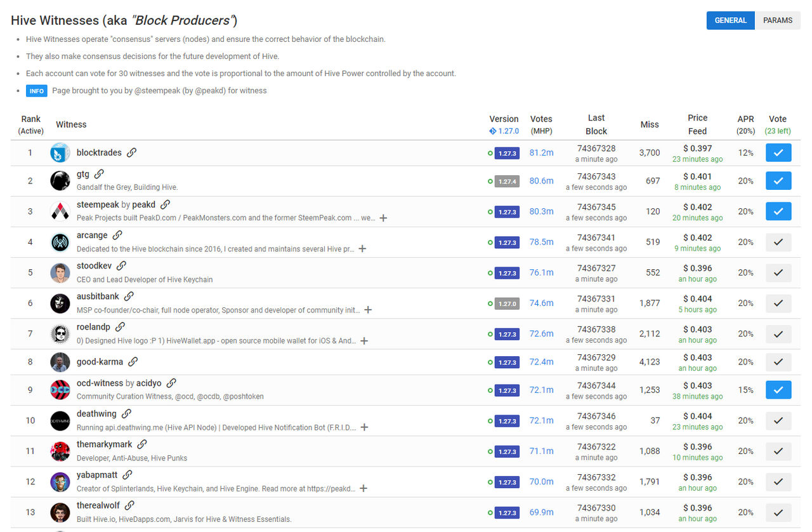This screenshot has width=812, height=532.
Task: Open the themarkymark witness name link
Action: [105, 444]
